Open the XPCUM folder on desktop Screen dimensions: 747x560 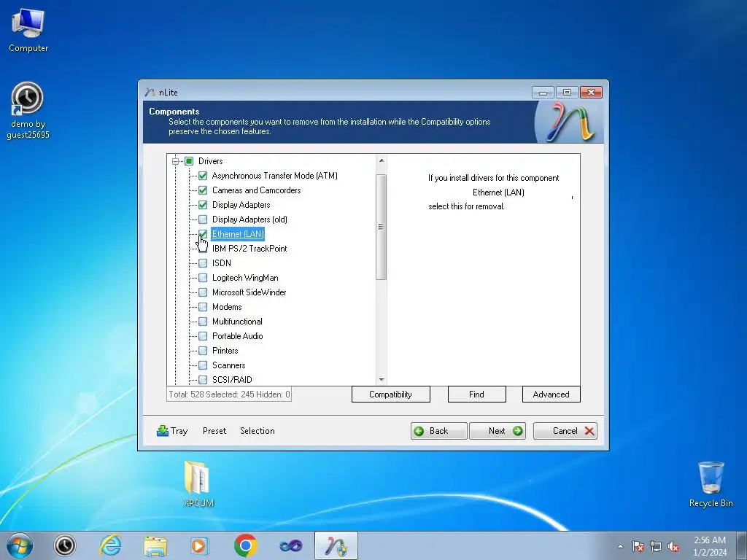point(198,483)
